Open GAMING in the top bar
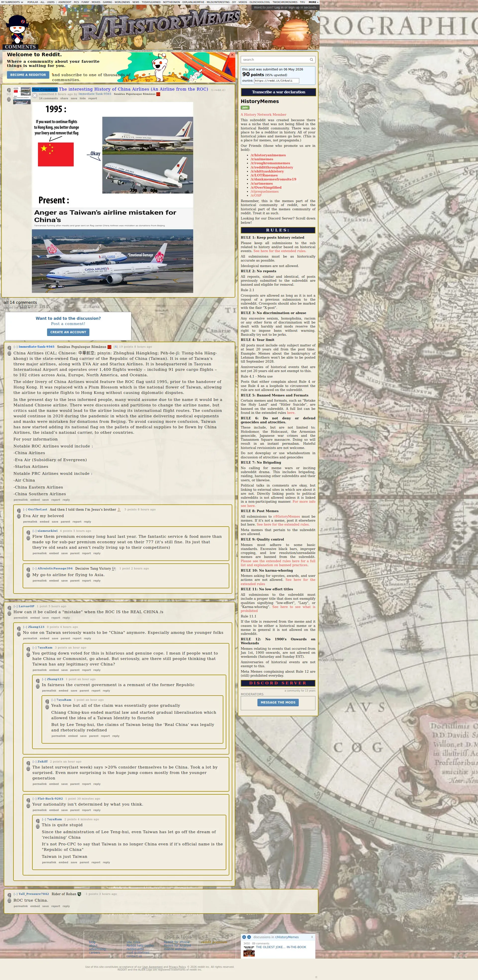This screenshot has width=478, height=980. 107,2
